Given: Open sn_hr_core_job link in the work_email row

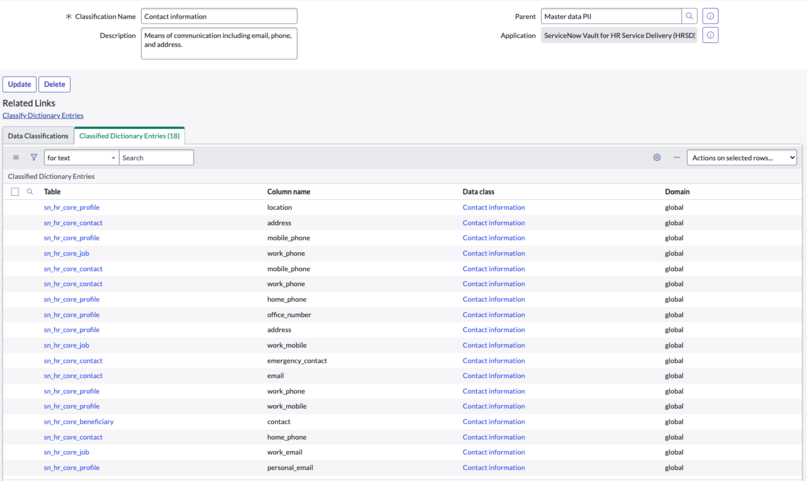Looking at the screenshot, I should [x=66, y=452].
